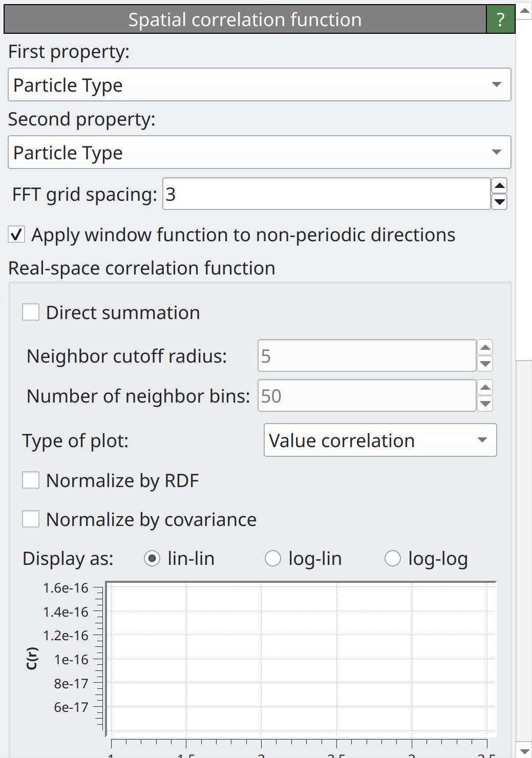532x758 pixels.
Task: Increase FFT grid spacing with up arrow
Action: click(x=499, y=186)
